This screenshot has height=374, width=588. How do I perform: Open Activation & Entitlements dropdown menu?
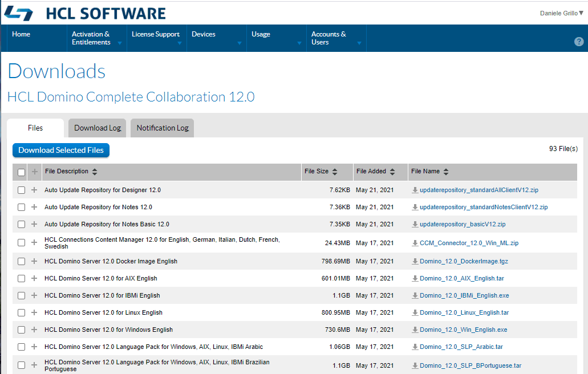point(97,38)
